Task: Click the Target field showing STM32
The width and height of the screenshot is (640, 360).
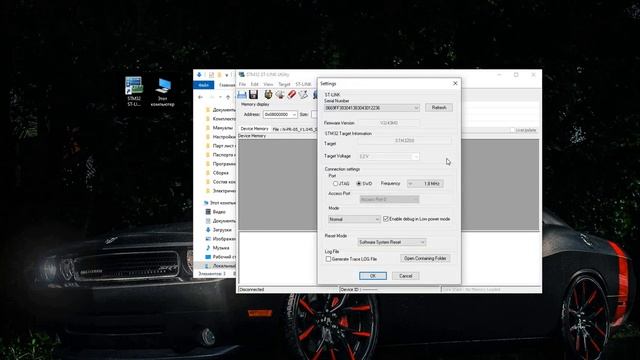Action: [x=404, y=140]
